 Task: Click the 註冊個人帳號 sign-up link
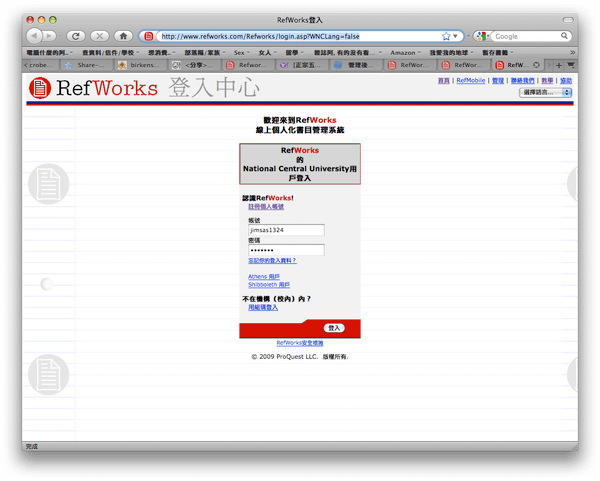(x=266, y=207)
